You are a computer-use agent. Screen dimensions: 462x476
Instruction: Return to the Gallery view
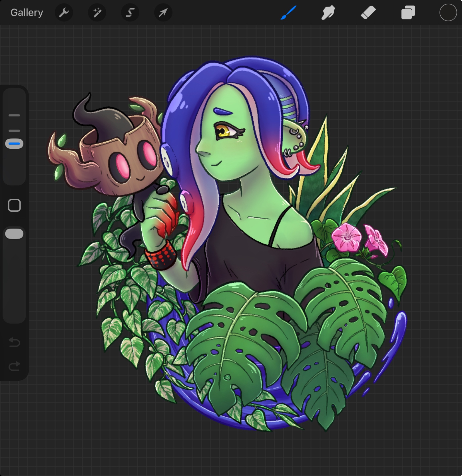click(x=27, y=13)
